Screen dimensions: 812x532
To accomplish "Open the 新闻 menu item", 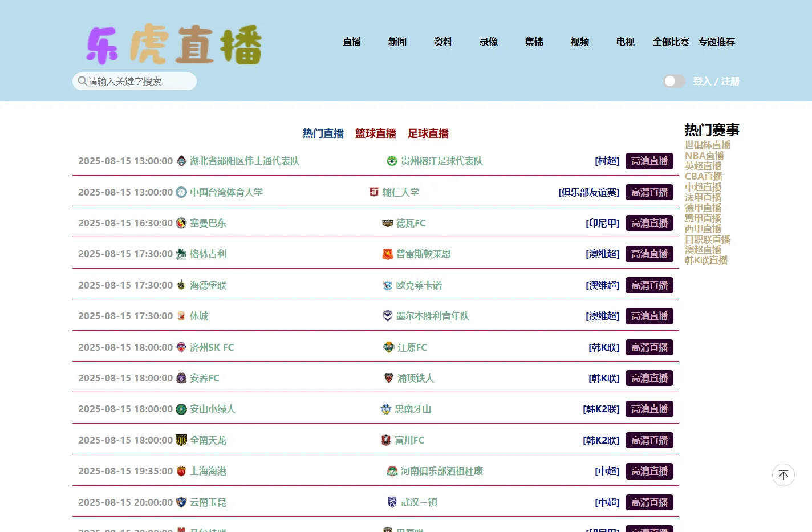I will [x=397, y=42].
